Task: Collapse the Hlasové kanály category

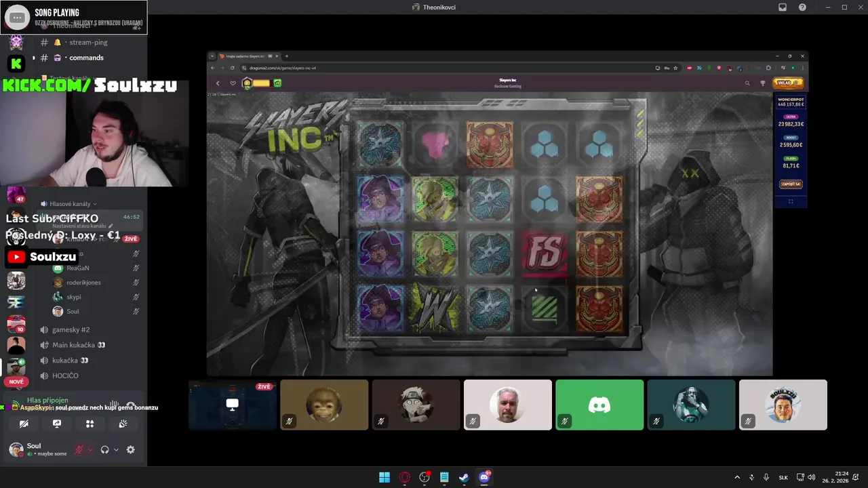Action: click(x=68, y=204)
